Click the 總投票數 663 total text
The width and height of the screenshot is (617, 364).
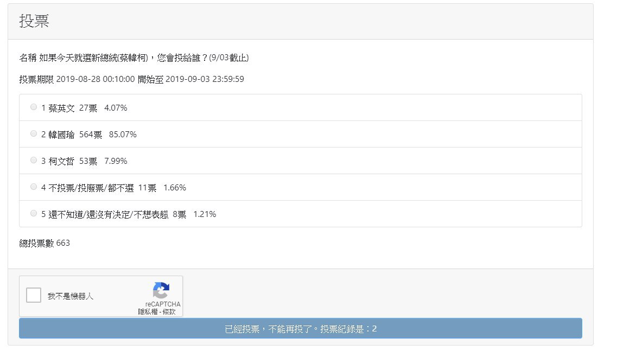(x=44, y=243)
